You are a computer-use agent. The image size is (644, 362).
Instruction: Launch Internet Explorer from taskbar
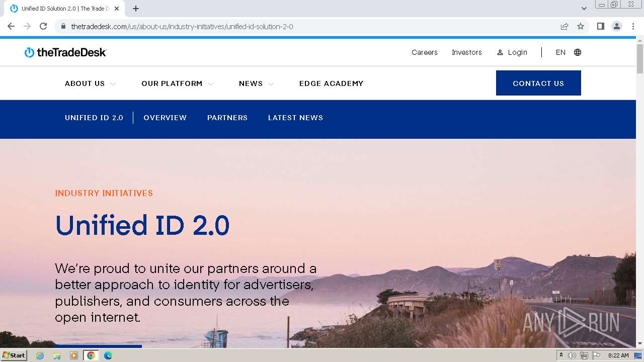[40, 355]
